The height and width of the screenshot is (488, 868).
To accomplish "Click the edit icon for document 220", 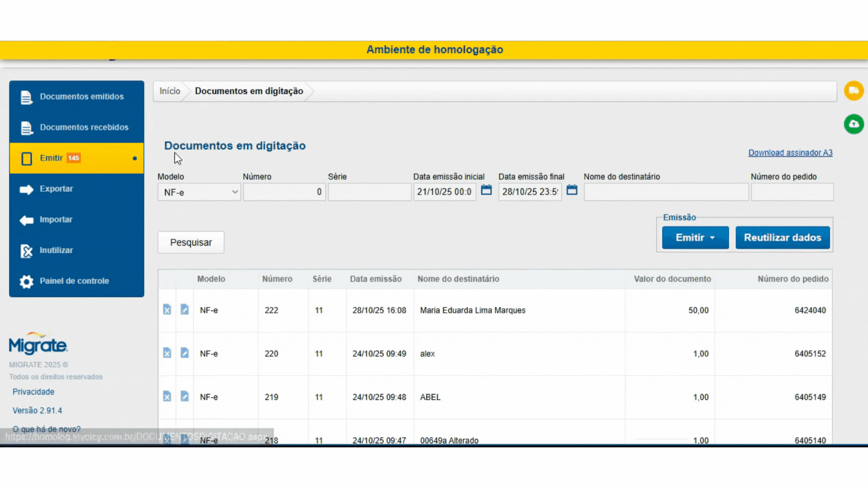I will [x=184, y=353].
